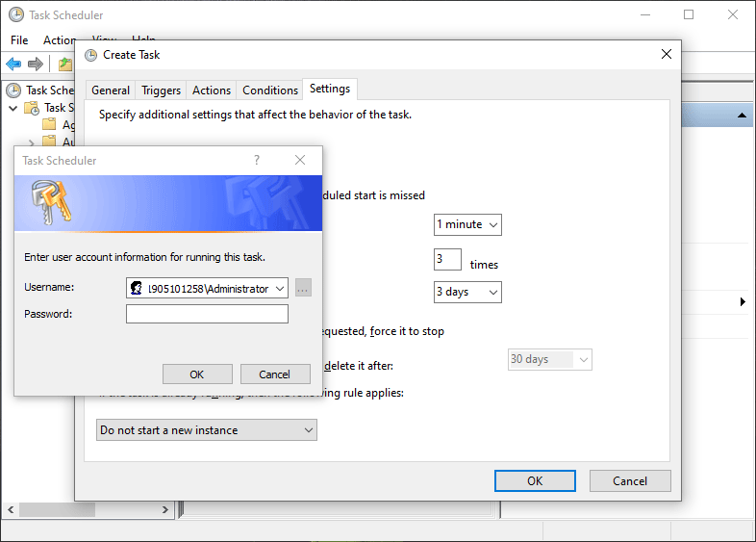Click Cancel in the credentials dialog

click(x=275, y=374)
